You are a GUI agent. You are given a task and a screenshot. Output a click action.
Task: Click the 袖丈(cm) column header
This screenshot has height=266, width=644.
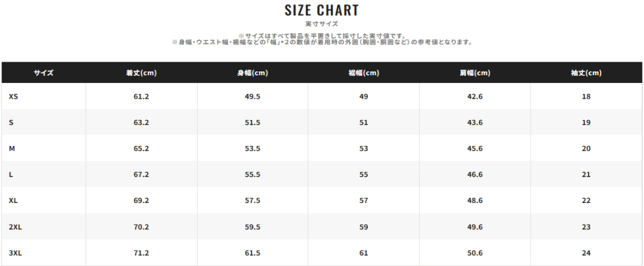(586, 73)
